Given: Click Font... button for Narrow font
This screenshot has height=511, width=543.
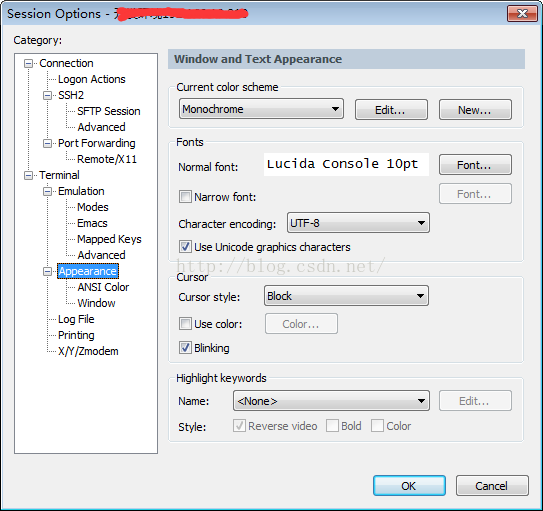Looking at the screenshot, I should [475, 194].
